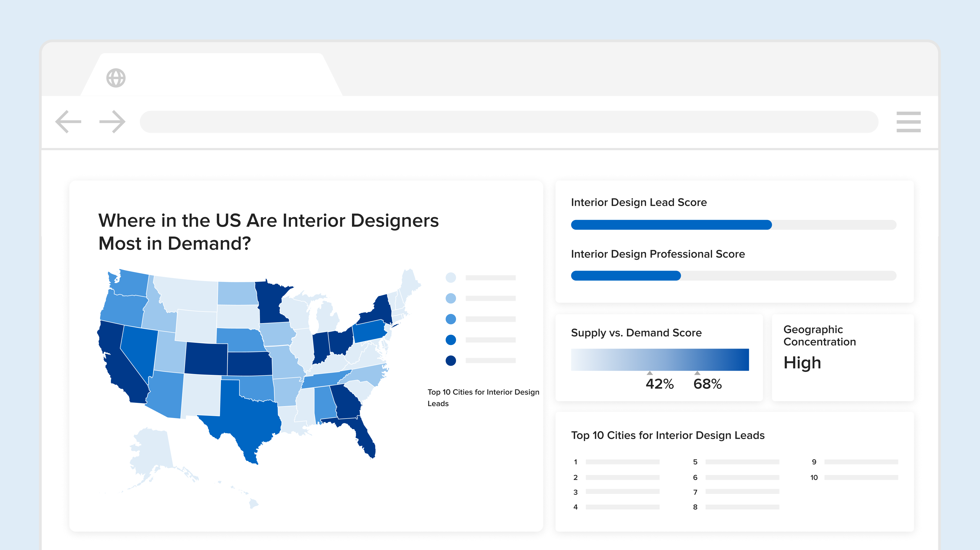
Task: Click the Supply vs. Demand gradient bar
Action: click(x=660, y=360)
